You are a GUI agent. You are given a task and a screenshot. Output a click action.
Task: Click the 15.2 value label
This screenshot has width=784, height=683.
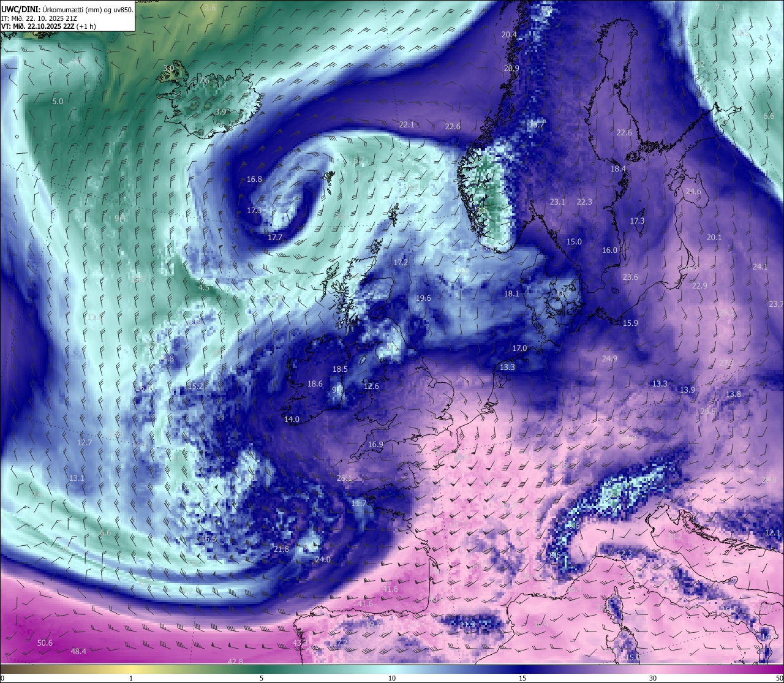click(x=195, y=386)
